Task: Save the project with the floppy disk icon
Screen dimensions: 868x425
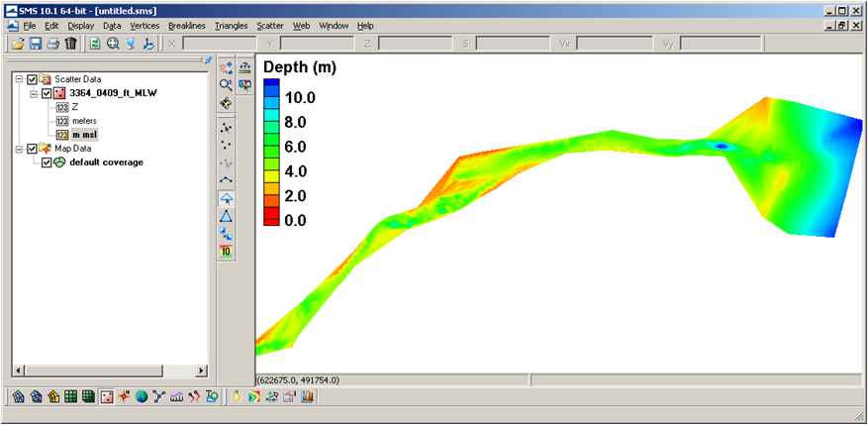Action: pos(36,44)
